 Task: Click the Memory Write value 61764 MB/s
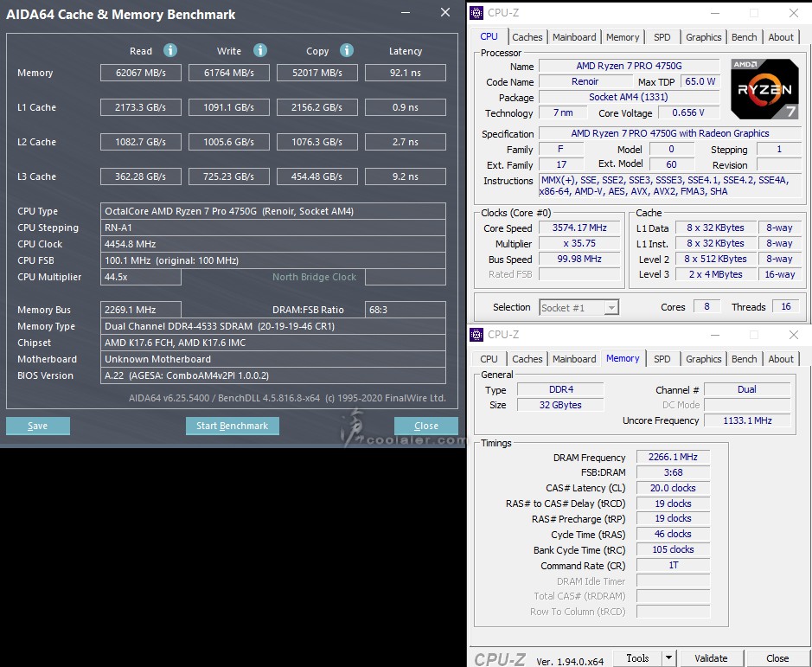pyautogui.click(x=229, y=73)
